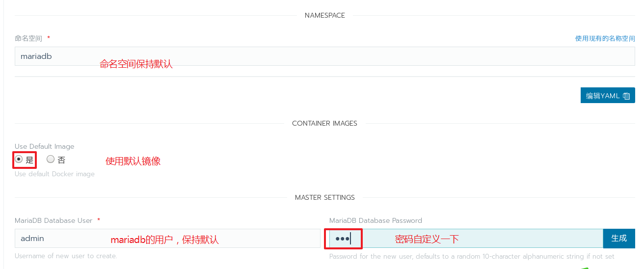Click the CONTAINER IMAGES section heading

pyautogui.click(x=324, y=123)
